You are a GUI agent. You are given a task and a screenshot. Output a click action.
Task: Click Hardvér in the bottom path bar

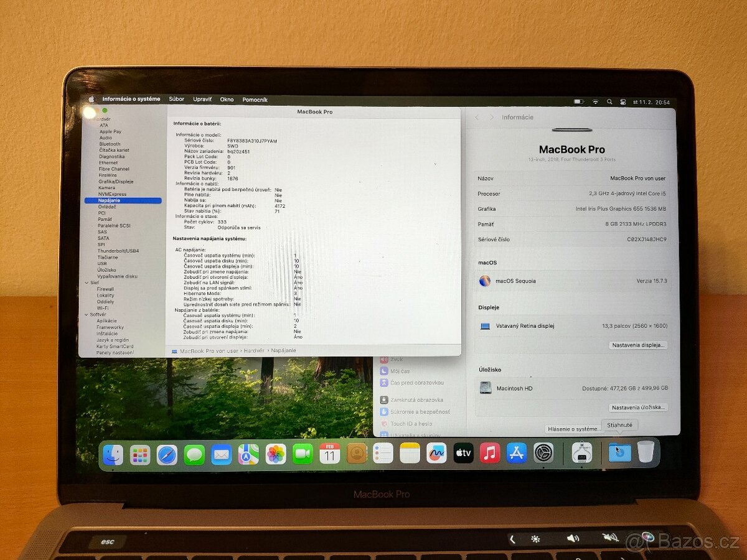(254, 351)
